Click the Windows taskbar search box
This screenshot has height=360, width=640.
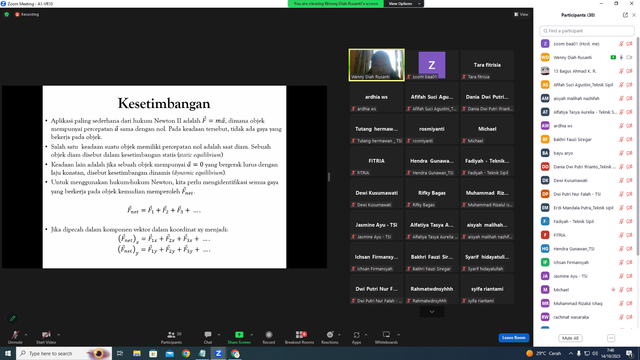[x=64, y=353]
